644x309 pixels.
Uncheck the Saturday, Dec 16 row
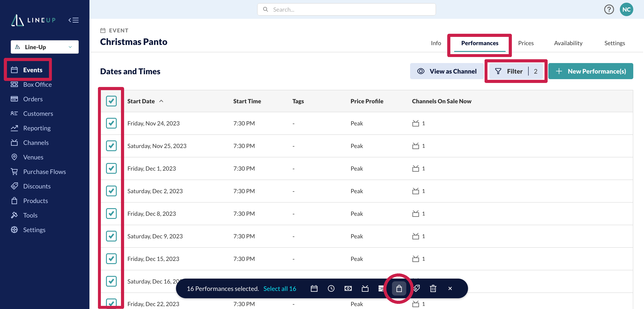click(x=111, y=281)
